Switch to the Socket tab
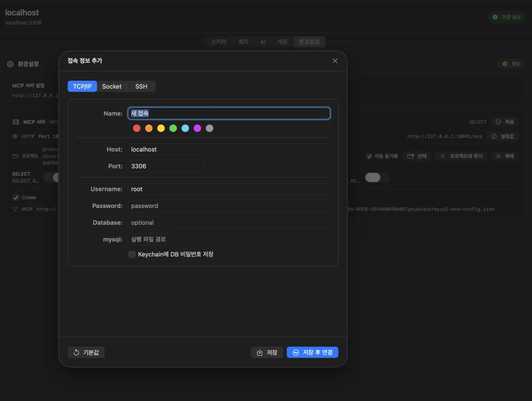Screen dimensions: 532x401 coord(112,86)
